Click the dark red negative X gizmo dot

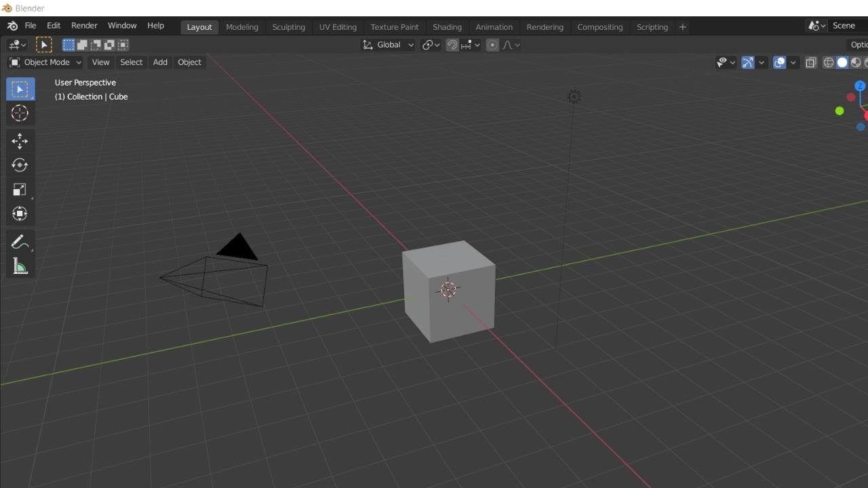[851, 98]
